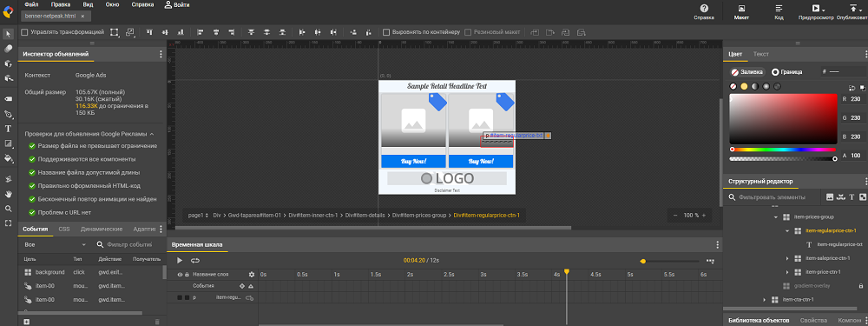Click the alpha transparency slider
868x326 pixels.
click(x=783, y=159)
